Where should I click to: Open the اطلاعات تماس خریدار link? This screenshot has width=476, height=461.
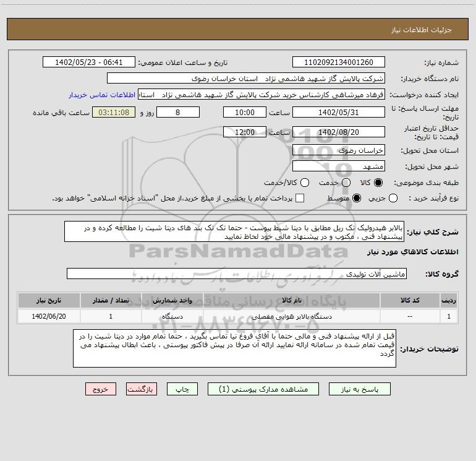click(102, 95)
